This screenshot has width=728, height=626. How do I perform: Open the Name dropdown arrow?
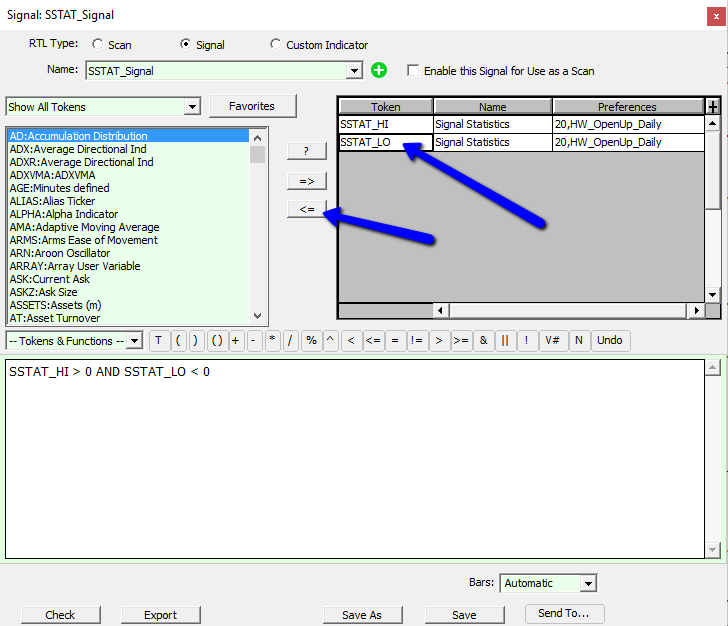click(354, 71)
